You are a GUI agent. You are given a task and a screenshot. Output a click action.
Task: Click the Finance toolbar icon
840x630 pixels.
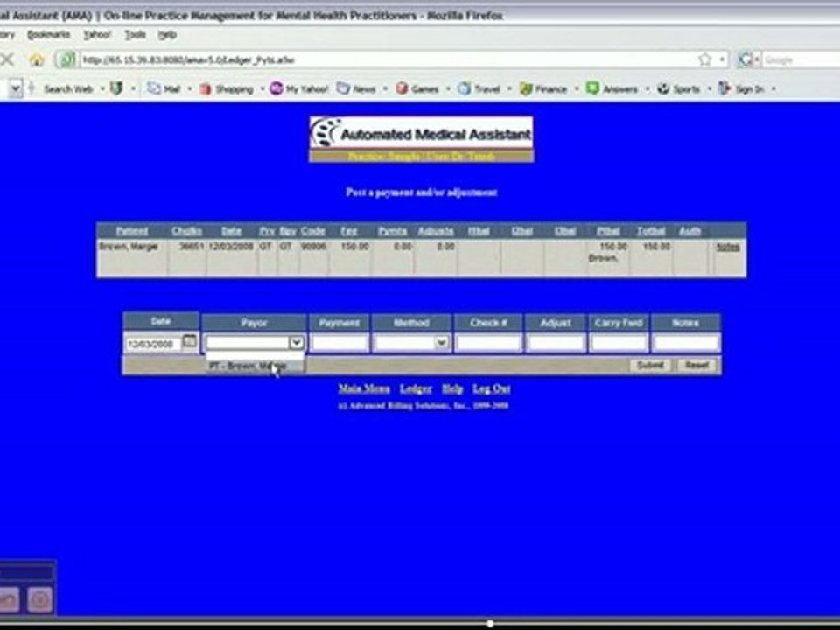526,88
